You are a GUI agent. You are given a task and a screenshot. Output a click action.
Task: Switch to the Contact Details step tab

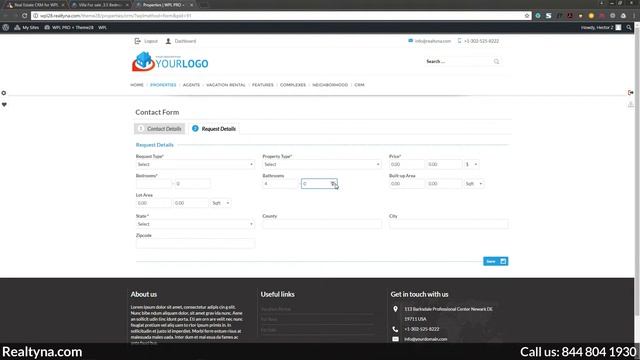point(160,129)
